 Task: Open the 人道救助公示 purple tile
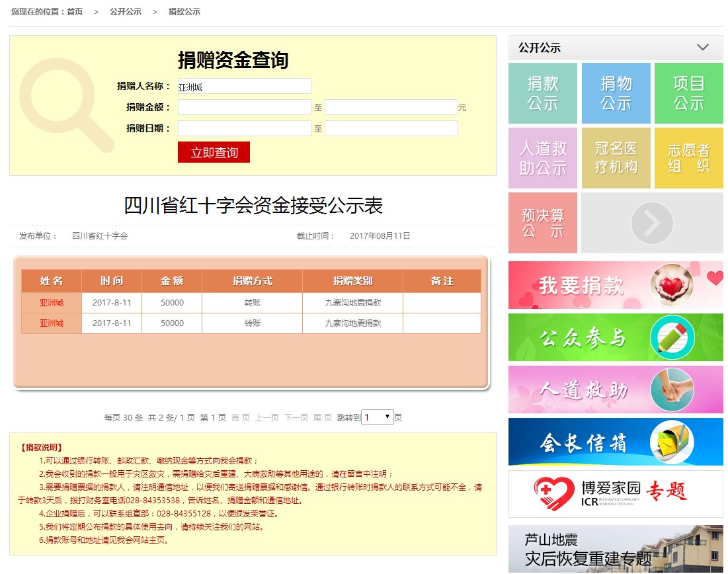tap(542, 158)
